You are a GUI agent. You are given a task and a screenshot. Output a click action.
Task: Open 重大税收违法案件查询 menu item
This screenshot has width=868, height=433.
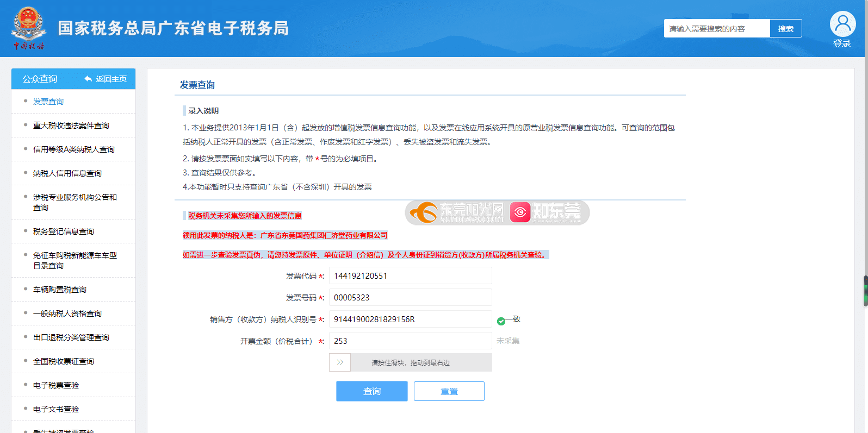pyautogui.click(x=71, y=125)
